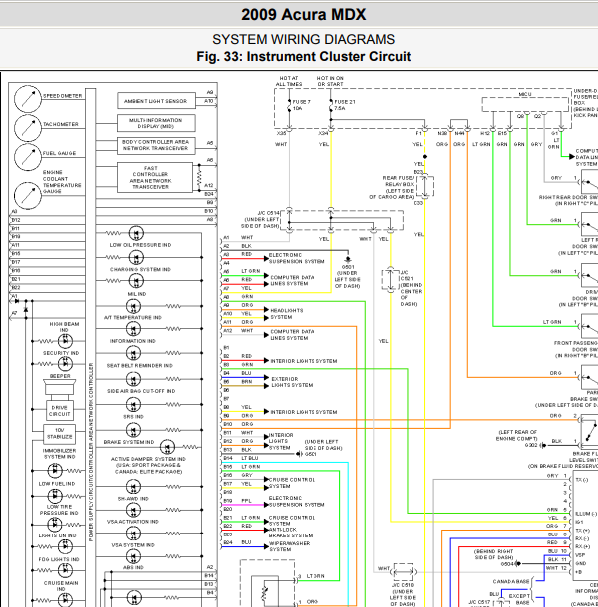The width and height of the screenshot is (598, 607).
Task: Click 'FAST CONTROLLER AREA NETWORK TRANSCEIVER' box
Action: click(x=155, y=178)
